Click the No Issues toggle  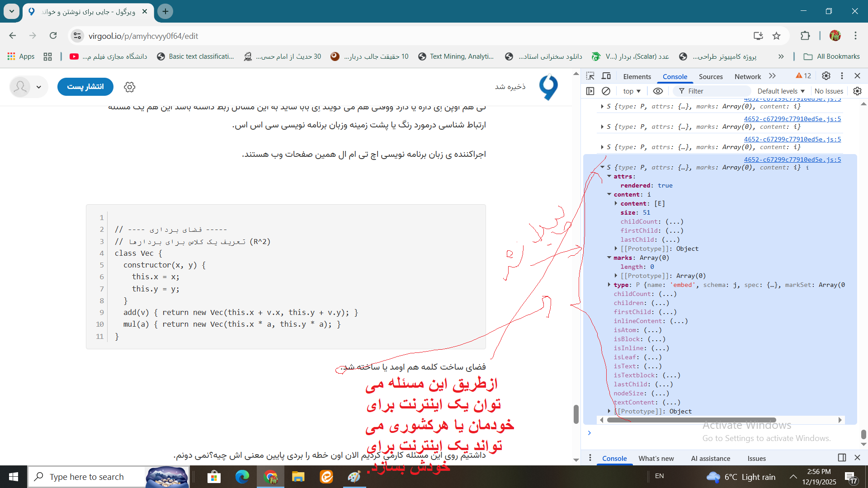(829, 91)
